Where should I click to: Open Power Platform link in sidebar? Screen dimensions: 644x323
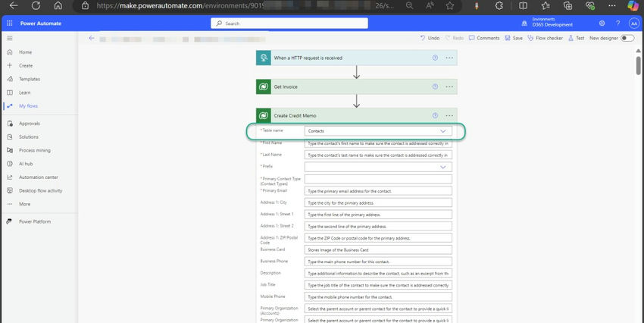tap(35, 221)
